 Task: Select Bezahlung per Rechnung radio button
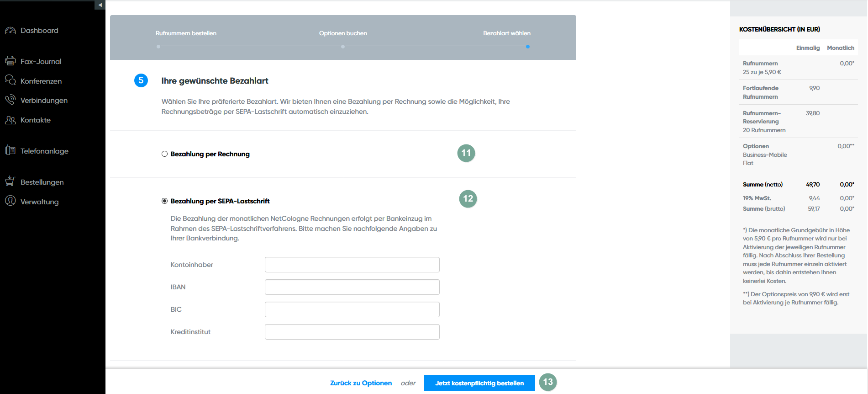pyautogui.click(x=165, y=154)
